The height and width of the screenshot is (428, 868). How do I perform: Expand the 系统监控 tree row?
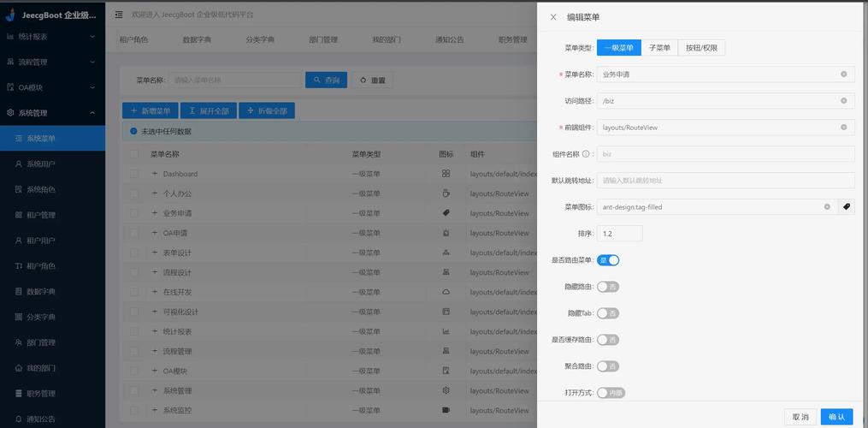pyautogui.click(x=155, y=410)
